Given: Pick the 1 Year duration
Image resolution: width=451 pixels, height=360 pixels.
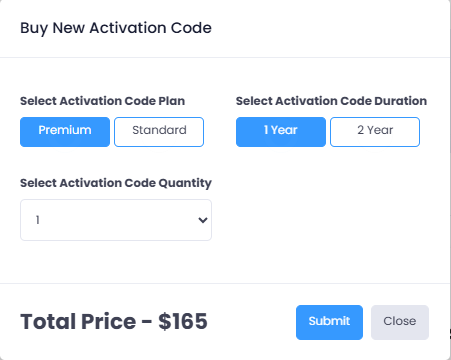Looking at the screenshot, I should coord(281,132).
